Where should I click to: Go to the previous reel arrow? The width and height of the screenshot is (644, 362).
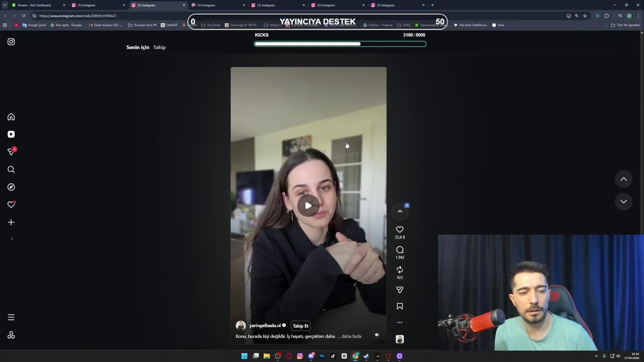pos(623,179)
